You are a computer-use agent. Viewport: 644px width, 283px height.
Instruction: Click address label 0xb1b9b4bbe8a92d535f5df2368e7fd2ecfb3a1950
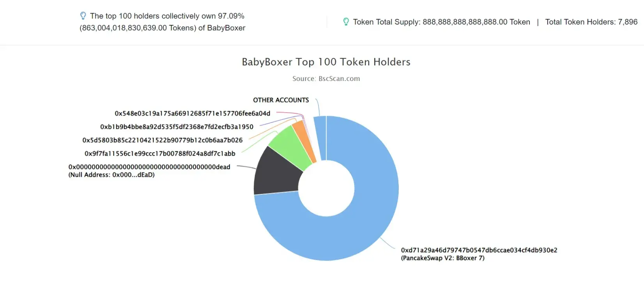177,127
